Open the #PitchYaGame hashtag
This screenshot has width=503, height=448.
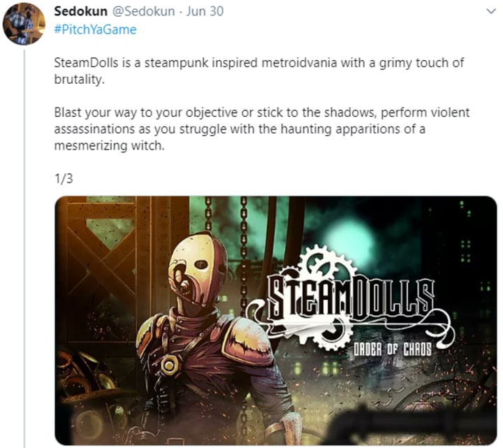[95, 29]
